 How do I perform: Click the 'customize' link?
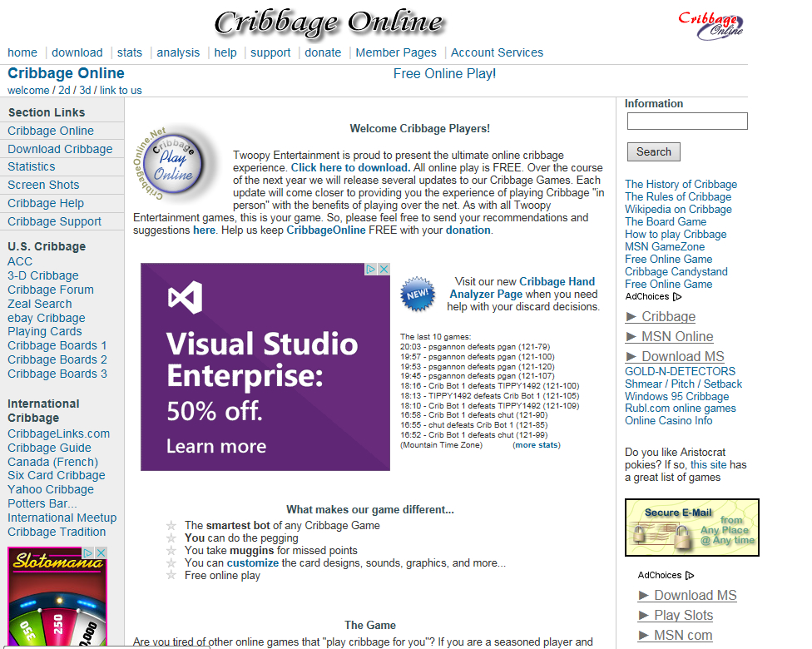coord(253,563)
